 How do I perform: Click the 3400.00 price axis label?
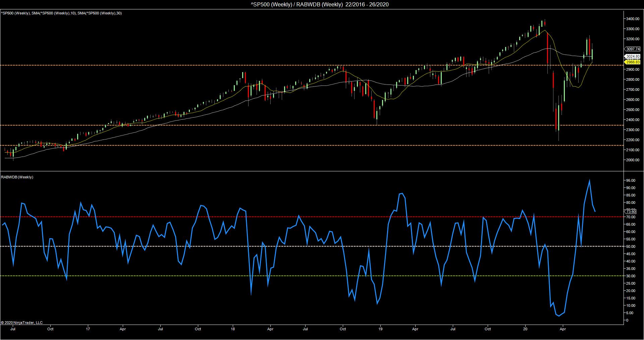click(x=632, y=19)
